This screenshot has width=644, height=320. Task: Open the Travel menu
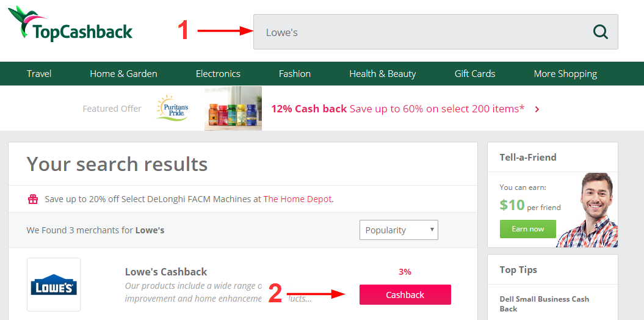[x=39, y=73]
